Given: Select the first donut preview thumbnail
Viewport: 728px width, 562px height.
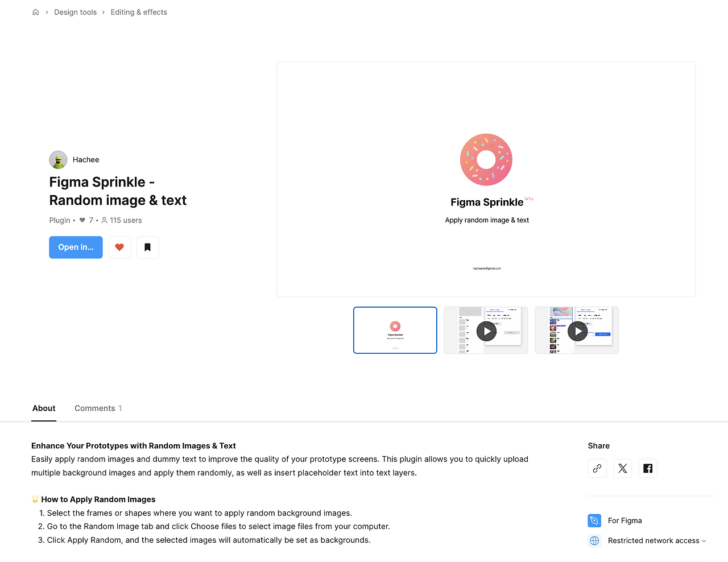Looking at the screenshot, I should click(395, 330).
